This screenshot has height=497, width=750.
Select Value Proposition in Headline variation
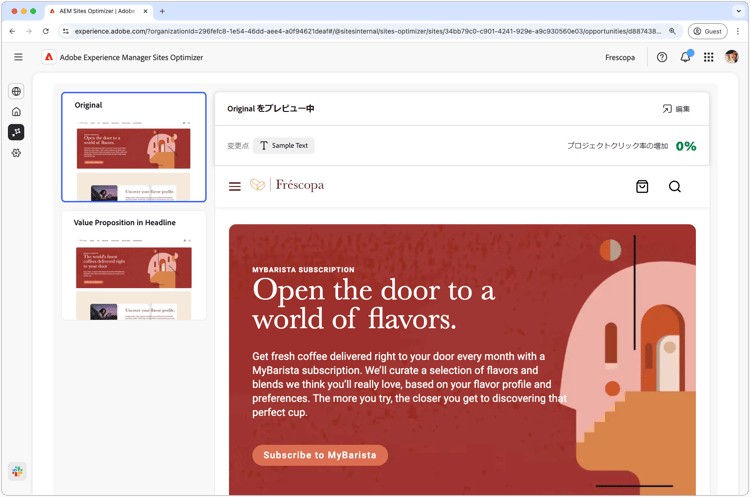point(134,265)
